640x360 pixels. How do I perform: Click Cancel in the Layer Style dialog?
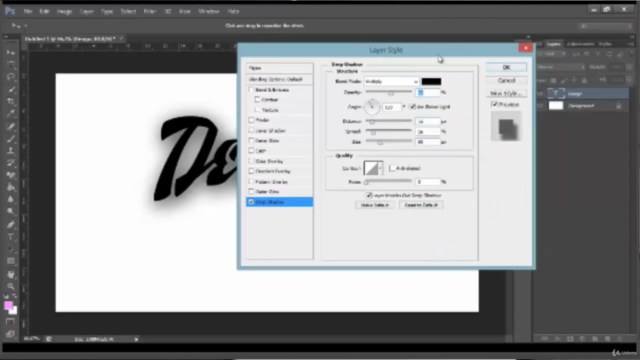tap(506, 80)
